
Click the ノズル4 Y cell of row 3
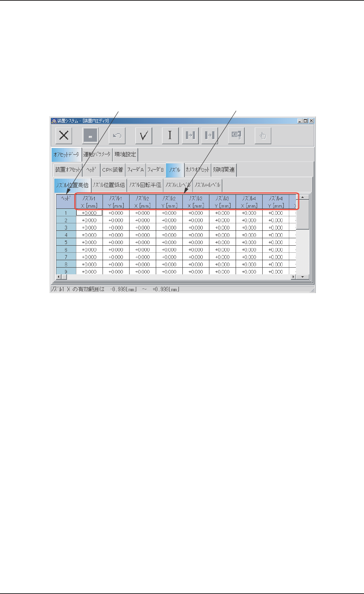click(x=276, y=228)
